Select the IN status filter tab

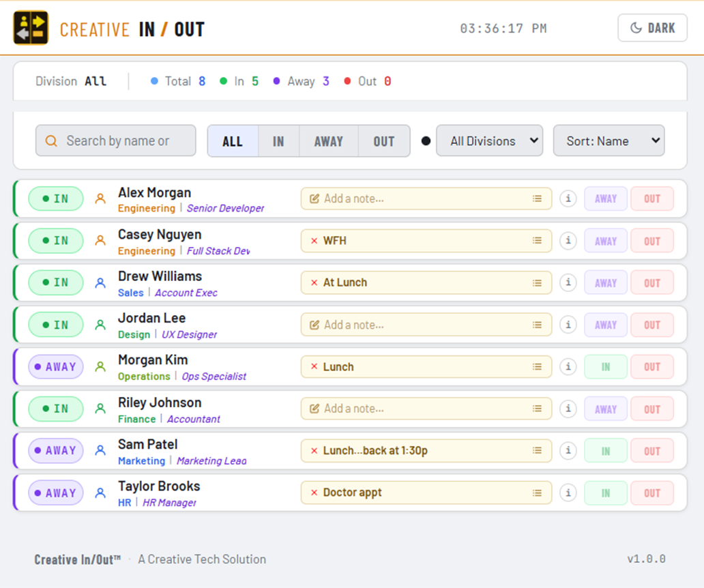[x=278, y=141]
